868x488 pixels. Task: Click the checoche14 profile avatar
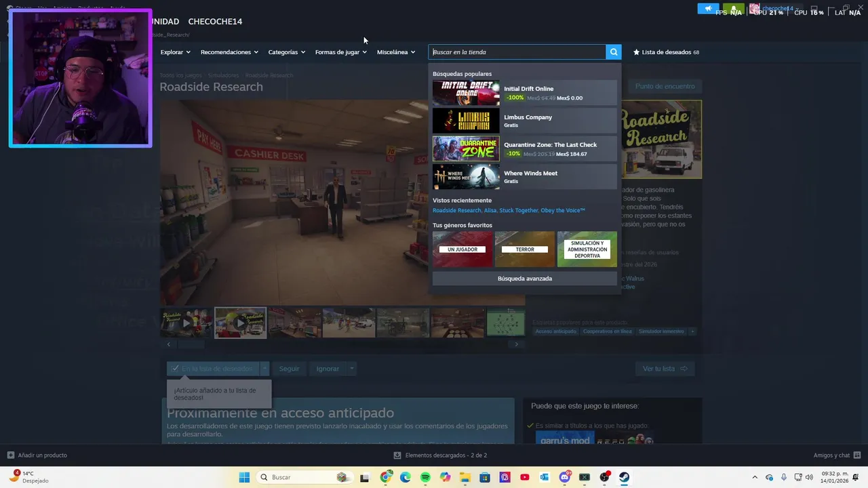point(754,9)
